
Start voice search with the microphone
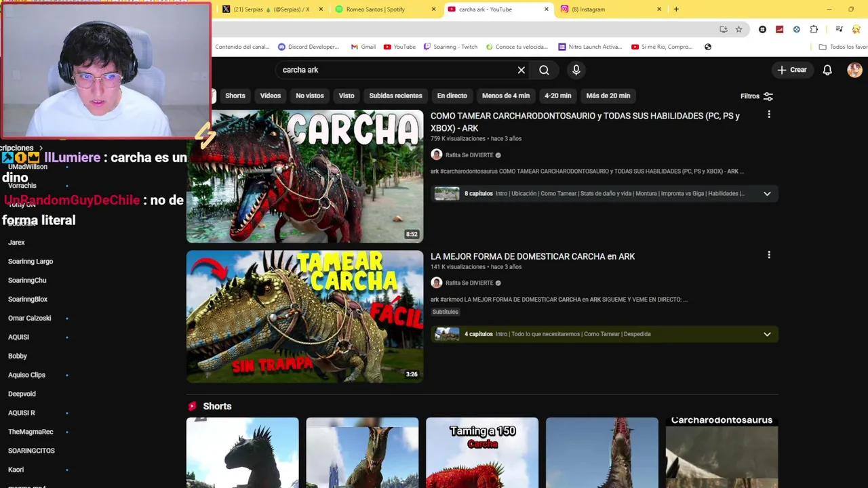(x=576, y=70)
